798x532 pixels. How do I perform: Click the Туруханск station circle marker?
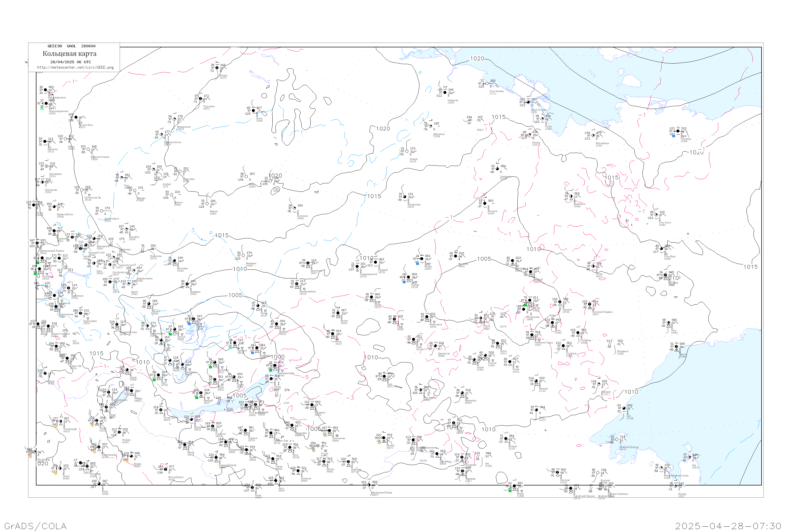tap(200, 99)
